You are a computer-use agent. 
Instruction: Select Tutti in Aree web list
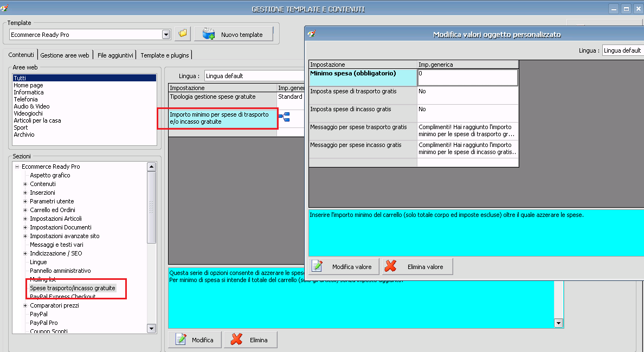pyautogui.click(x=85, y=78)
